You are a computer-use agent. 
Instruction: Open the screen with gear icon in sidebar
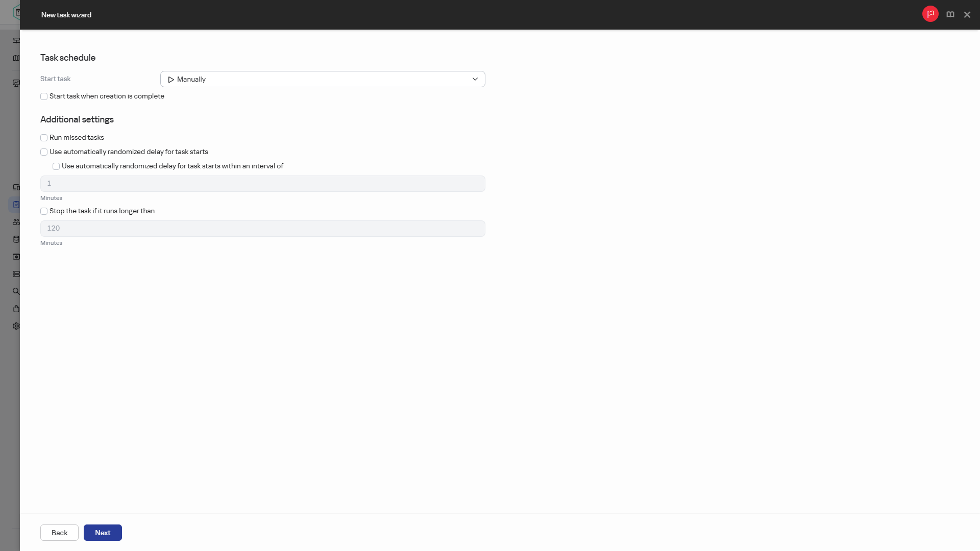pyautogui.click(x=16, y=257)
